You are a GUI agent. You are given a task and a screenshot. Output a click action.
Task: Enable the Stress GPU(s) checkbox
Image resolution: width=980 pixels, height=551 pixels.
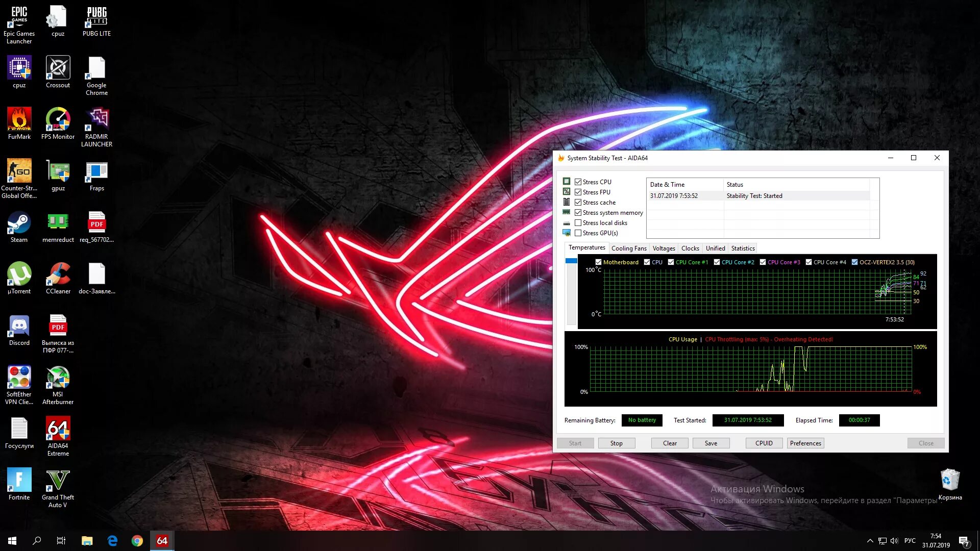[x=578, y=233]
